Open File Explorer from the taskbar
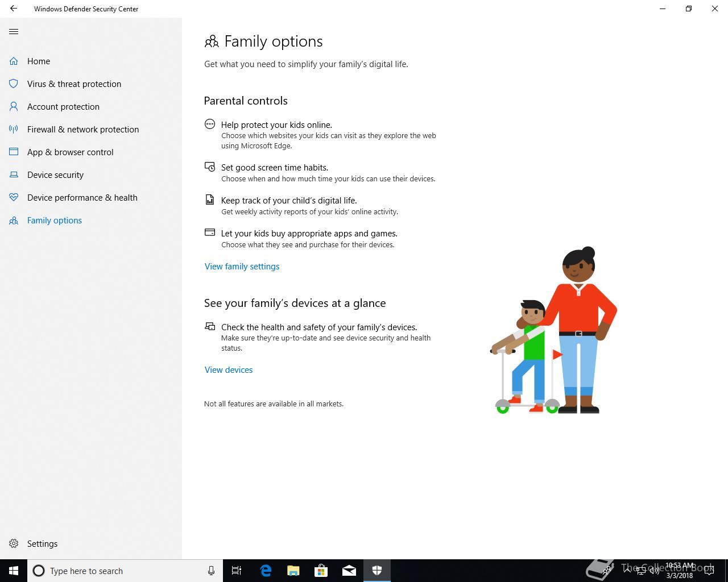This screenshot has width=728, height=582. tap(293, 571)
